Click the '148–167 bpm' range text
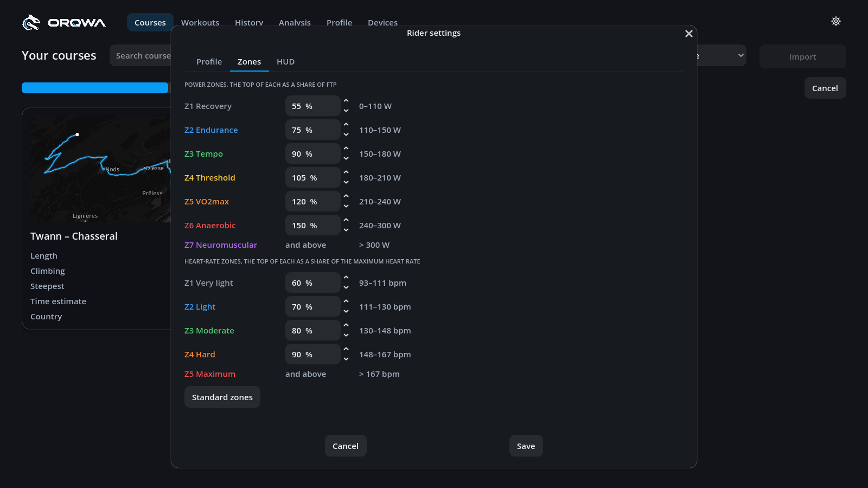 pos(385,355)
